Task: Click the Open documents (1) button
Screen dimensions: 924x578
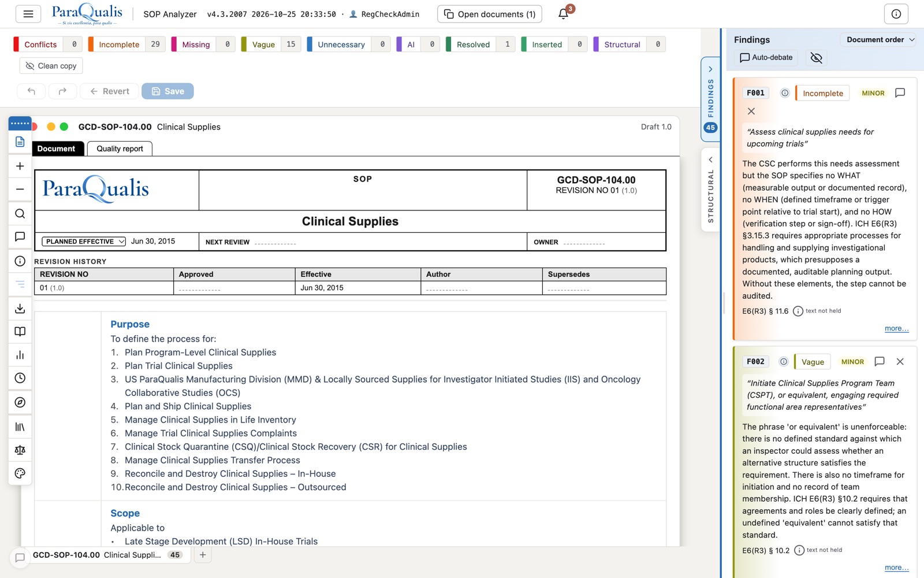Action: click(x=490, y=14)
